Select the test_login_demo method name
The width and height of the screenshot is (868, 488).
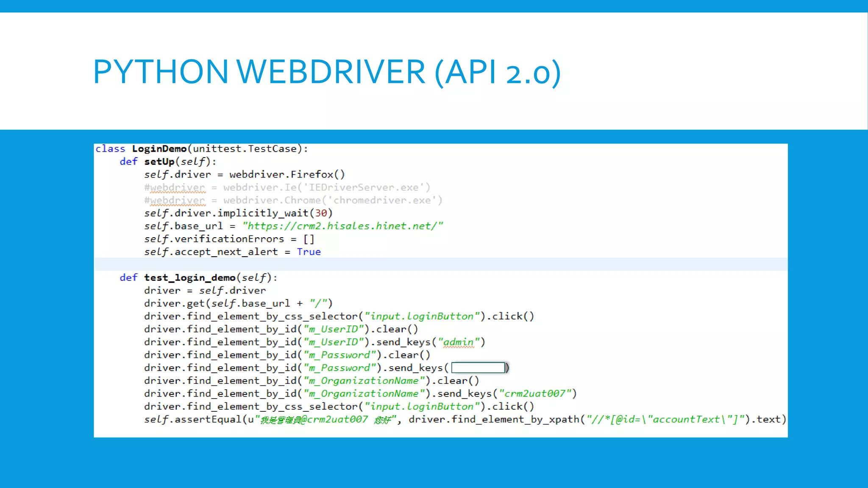pos(189,278)
